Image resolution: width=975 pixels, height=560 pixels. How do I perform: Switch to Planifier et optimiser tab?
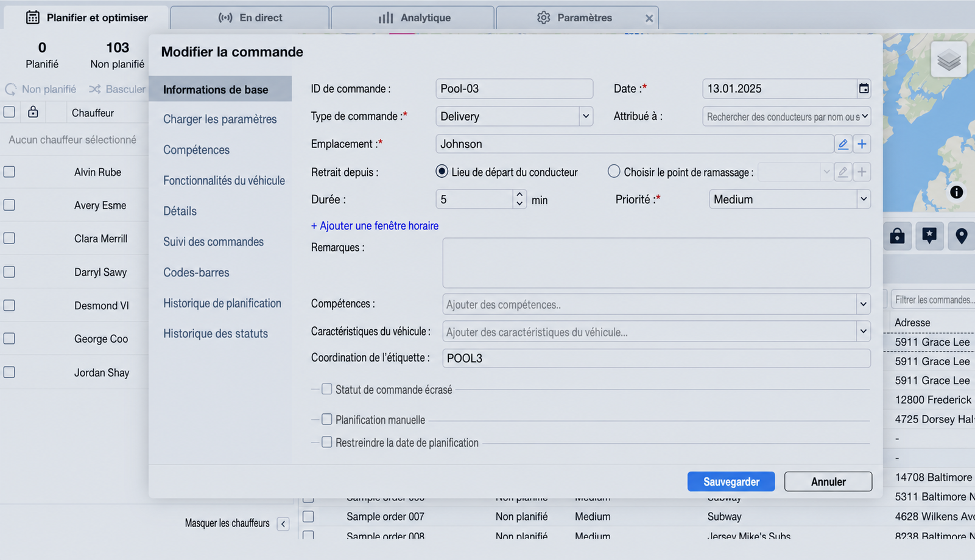86,18
